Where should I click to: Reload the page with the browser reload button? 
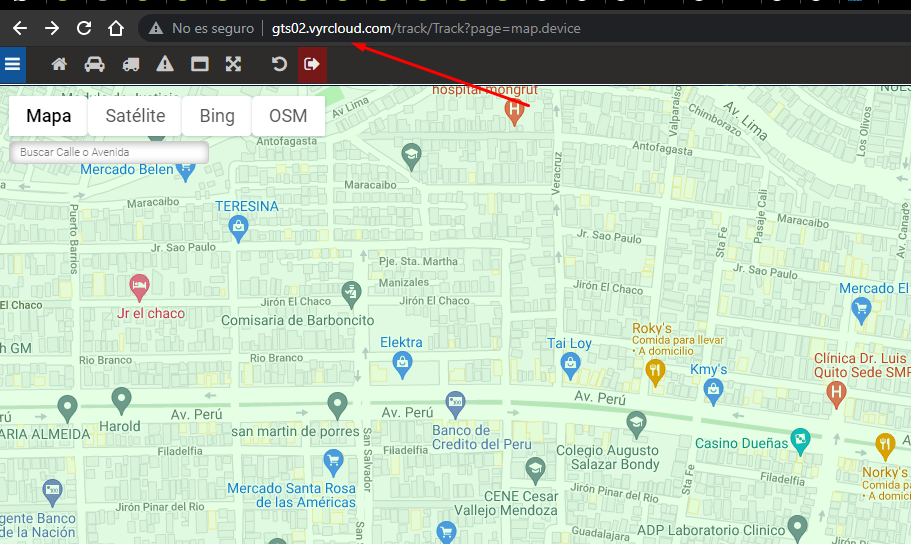[84, 29]
